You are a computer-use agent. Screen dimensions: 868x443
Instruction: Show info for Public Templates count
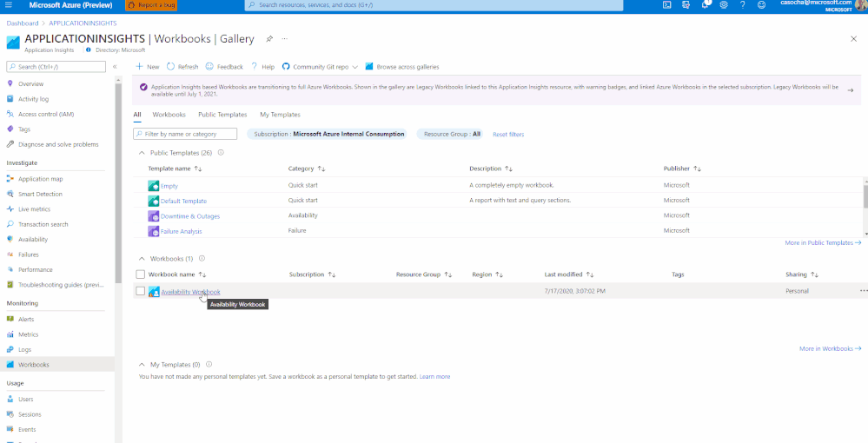221,152
